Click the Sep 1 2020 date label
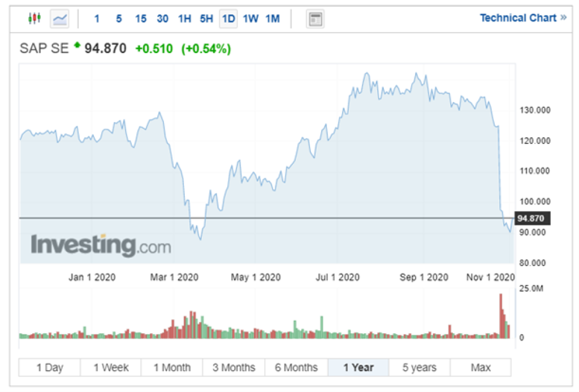Viewport: 579px width, 392px height. [x=424, y=277]
